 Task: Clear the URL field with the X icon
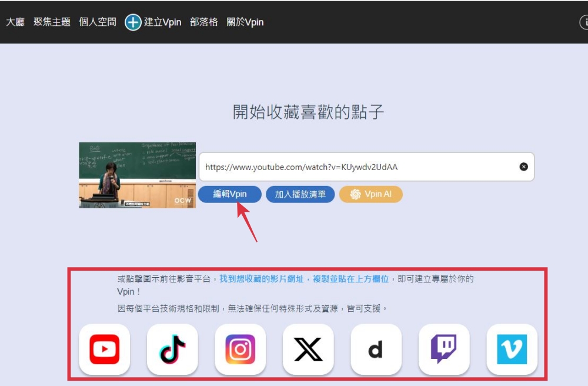pos(523,167)
